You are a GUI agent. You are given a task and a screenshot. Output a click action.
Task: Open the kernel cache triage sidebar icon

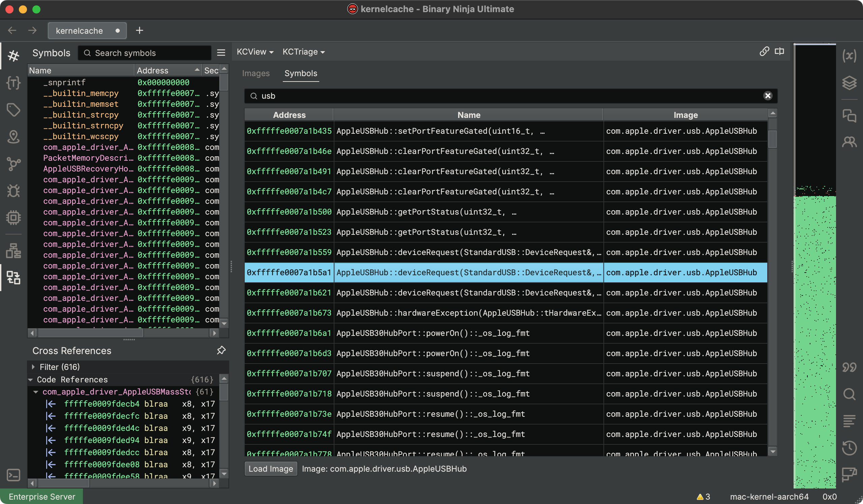[x=13, y=278]
